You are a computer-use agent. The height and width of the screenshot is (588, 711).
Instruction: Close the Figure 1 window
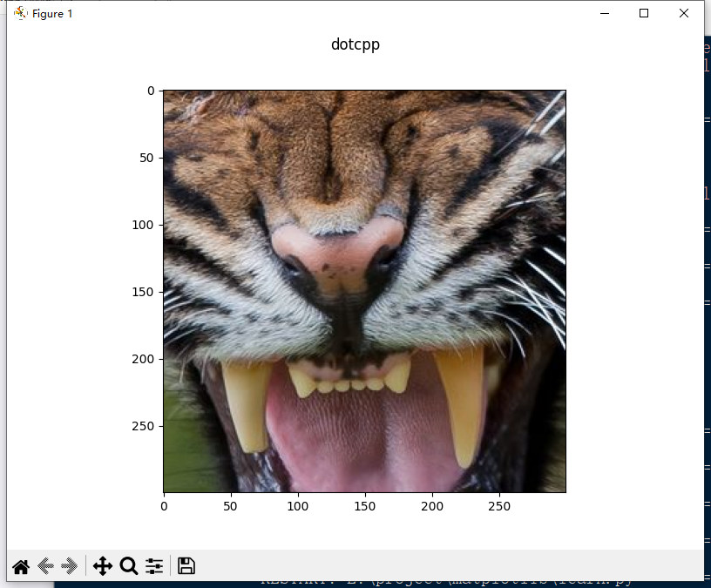point(684,13)
